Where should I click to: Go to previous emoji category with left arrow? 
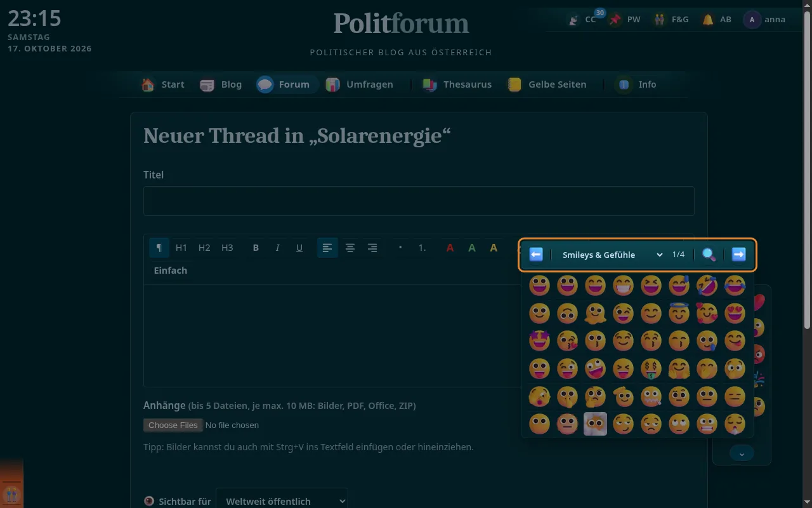536,255
